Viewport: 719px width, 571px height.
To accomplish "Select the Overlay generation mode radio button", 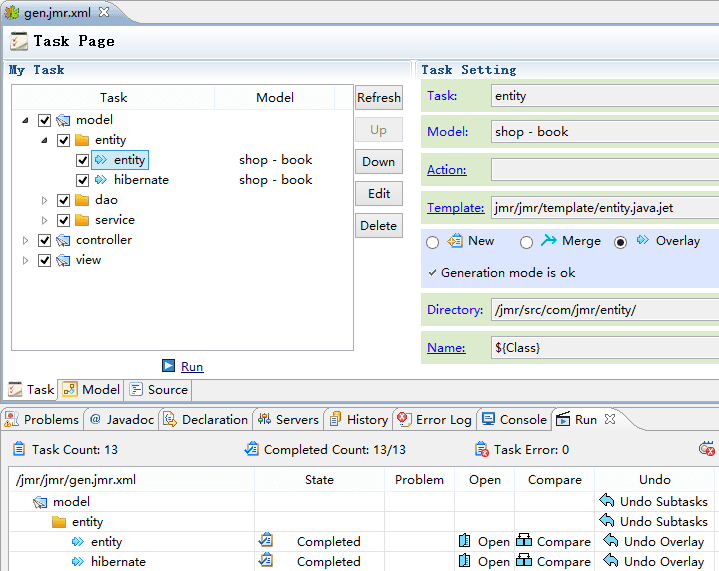I will click(620, 242).
